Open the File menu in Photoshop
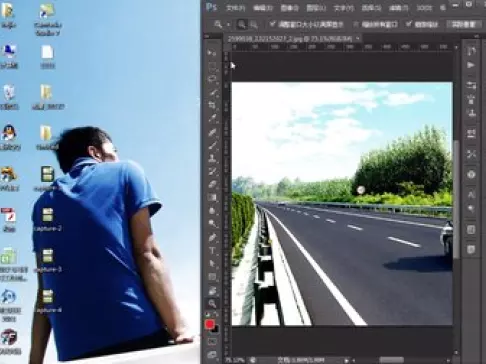 [x=235, y=8]
